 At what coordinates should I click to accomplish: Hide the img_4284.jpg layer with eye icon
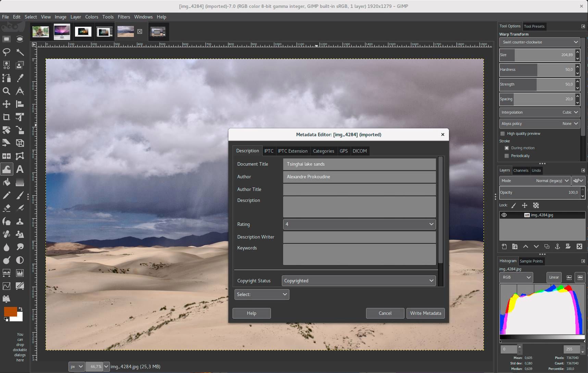click(x=504, y=215)
